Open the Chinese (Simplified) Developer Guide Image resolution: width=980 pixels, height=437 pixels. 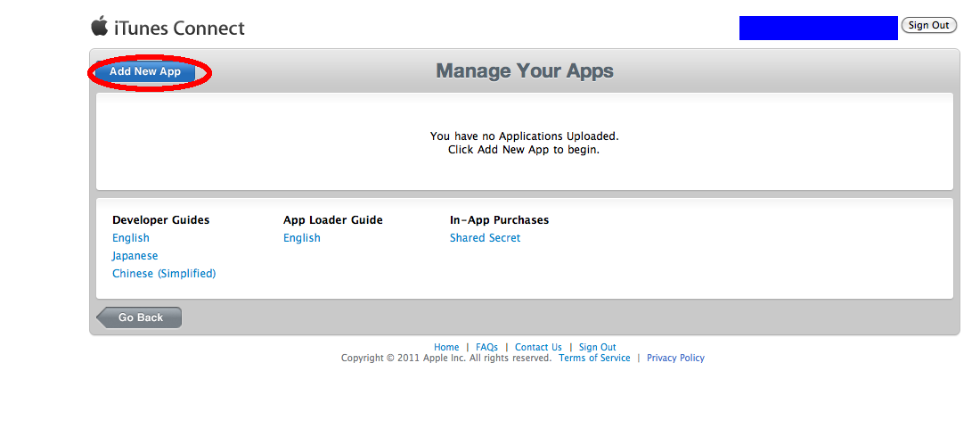point(164,274)
